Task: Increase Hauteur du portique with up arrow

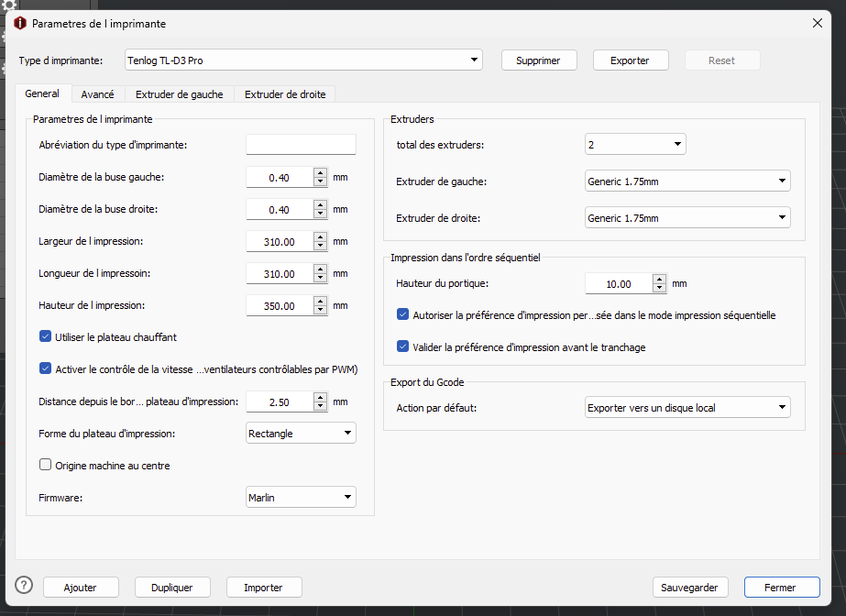Action: point(659,279)
